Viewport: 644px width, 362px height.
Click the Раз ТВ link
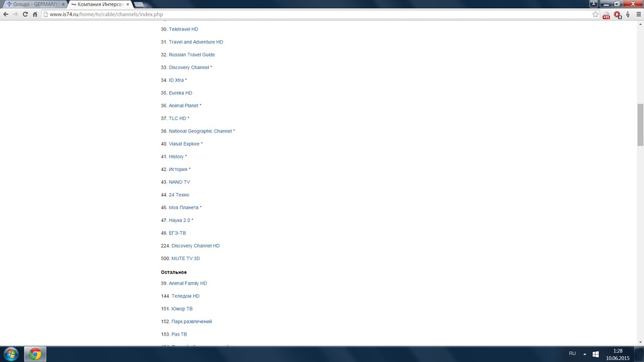(179, 334)
